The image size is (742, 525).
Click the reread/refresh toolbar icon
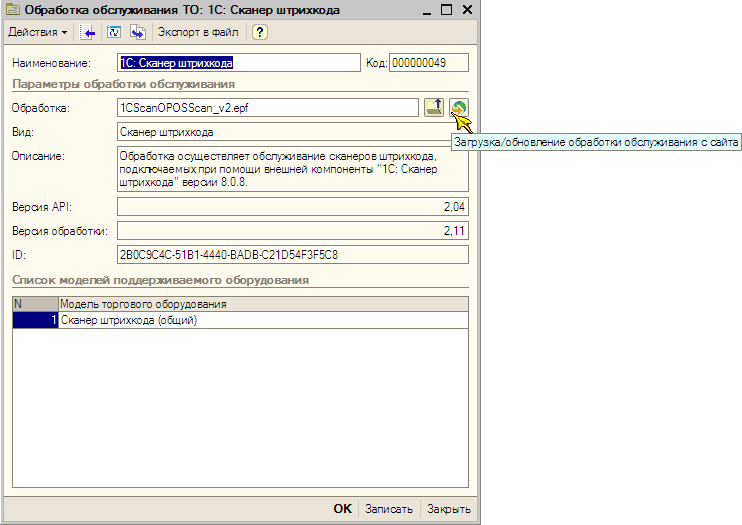[114, 32]
